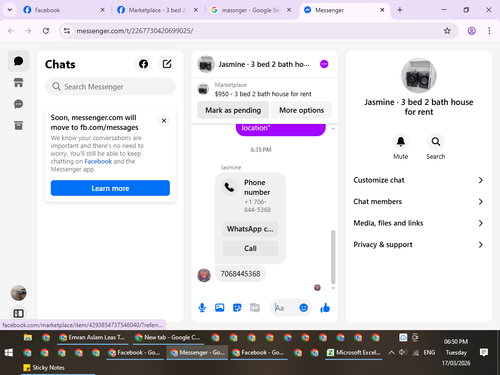Open the Chrome profile icon
This screenshot has width=500, height=375.
click(x=471, y=31)
